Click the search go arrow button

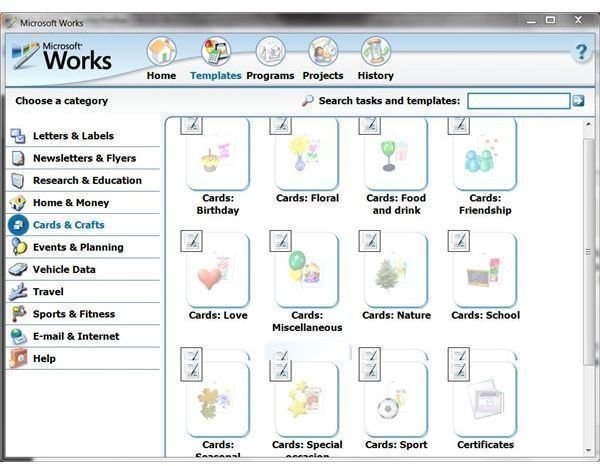click(x=579, y=101)
